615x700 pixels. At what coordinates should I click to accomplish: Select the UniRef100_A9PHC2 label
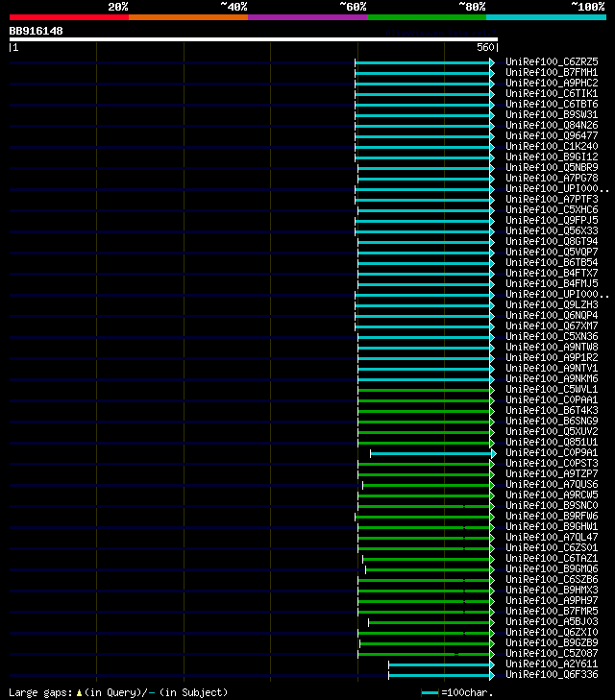click(x=552, y=83)
